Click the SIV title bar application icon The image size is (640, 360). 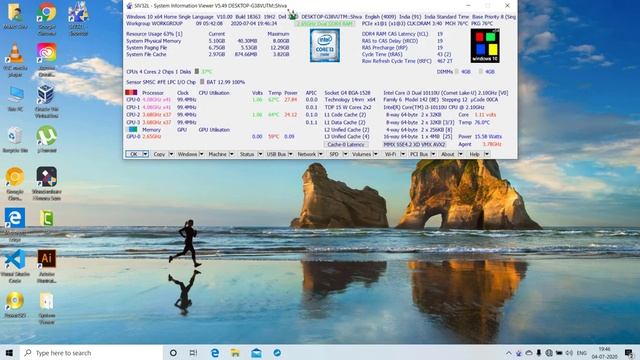point(129,6)
